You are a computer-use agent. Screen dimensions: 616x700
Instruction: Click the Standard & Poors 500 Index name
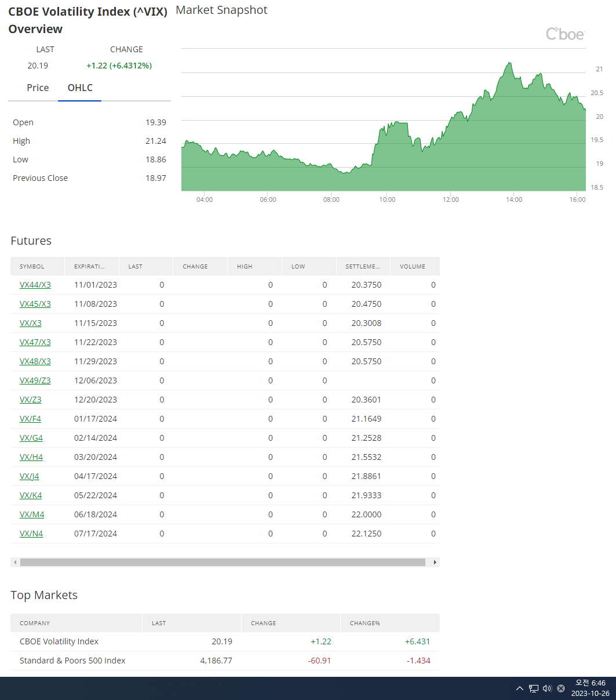tap(72, 661)
